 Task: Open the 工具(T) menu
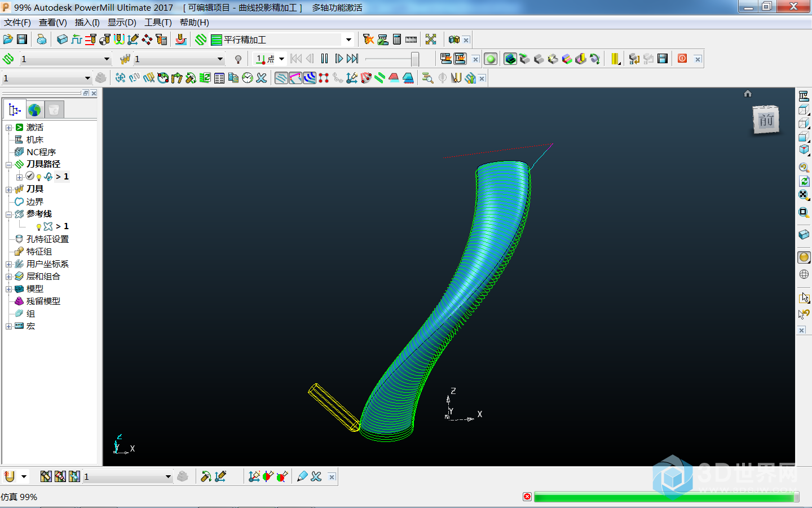(158, 23)
